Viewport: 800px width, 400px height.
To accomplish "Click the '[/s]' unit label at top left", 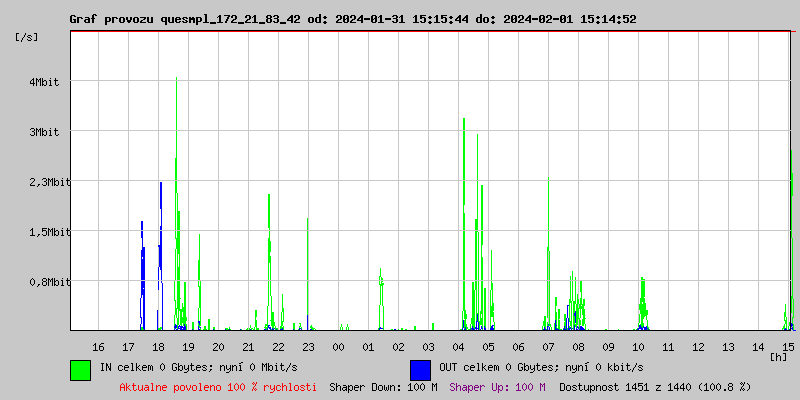I will click(27, 36).
